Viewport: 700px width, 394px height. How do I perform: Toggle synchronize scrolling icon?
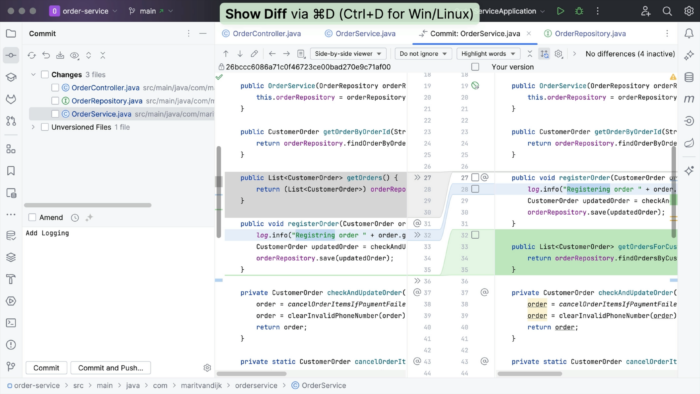[544, 54]
